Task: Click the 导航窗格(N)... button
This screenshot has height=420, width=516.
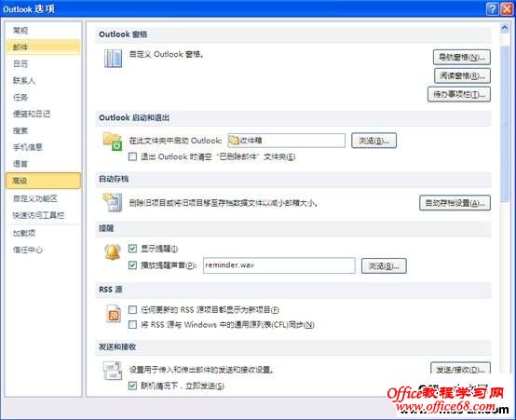Action: point(462,58)
